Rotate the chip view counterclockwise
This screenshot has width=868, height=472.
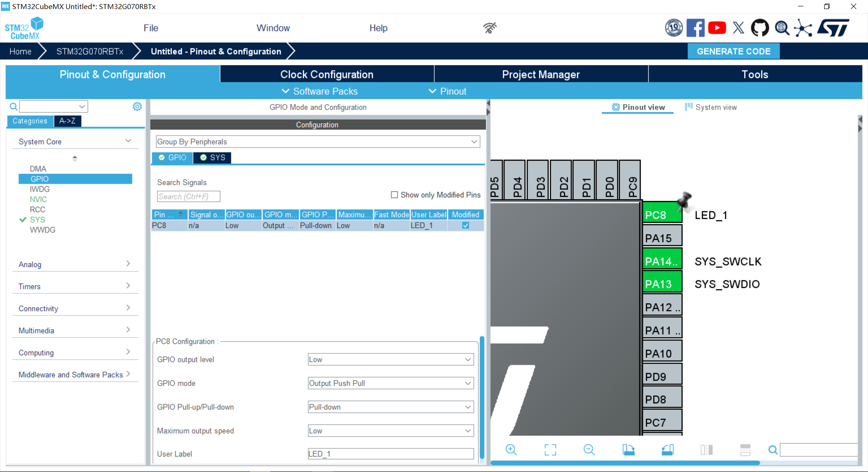click(667, 449)
